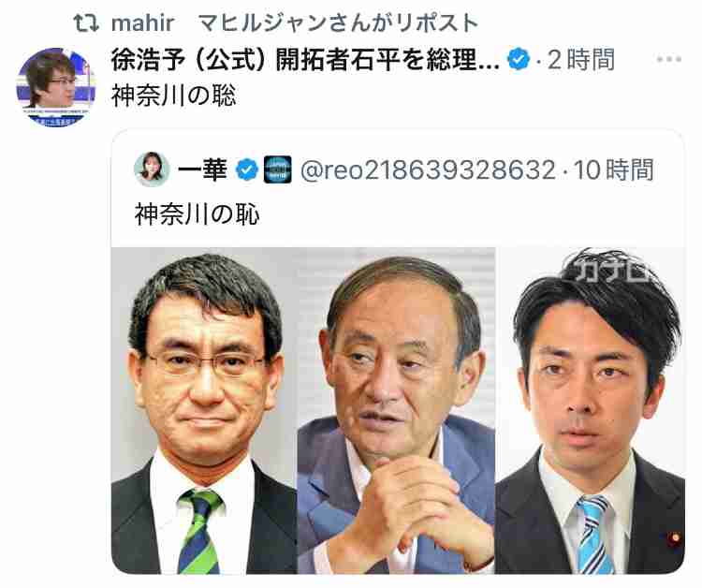Screen dimensions: 702x588
Task: Open the three-dot more options menu
Action: 669,59
